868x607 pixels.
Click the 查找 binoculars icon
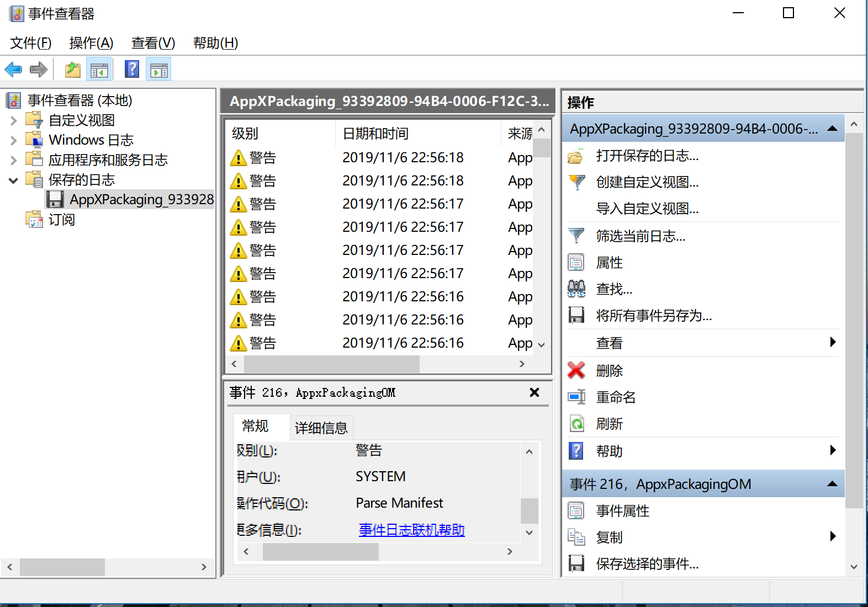click(x=576, y=289)
